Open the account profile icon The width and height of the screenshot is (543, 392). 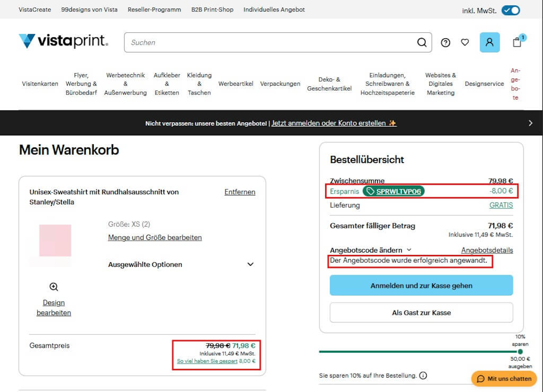[x=490, y=42]
